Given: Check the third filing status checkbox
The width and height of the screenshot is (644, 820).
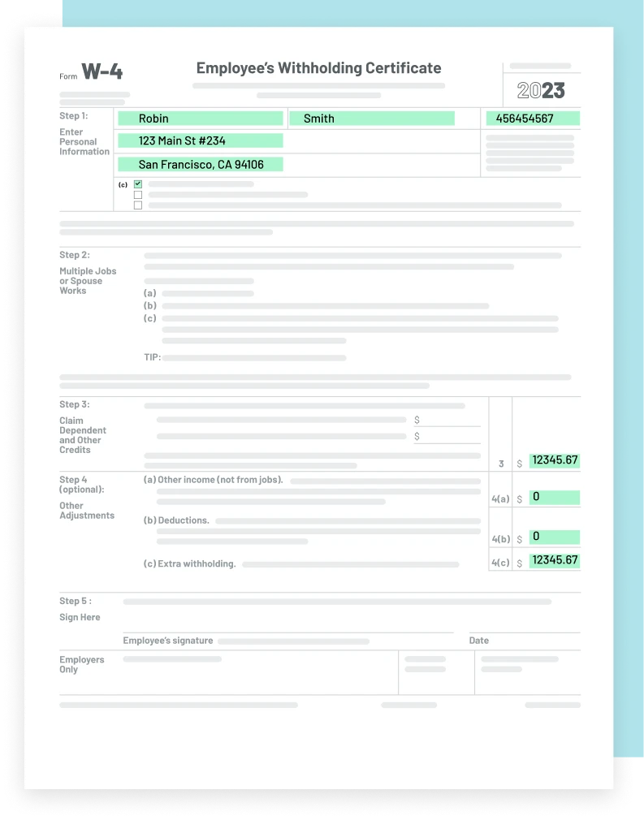Looking at the screenshot, I should pos(138,205).
